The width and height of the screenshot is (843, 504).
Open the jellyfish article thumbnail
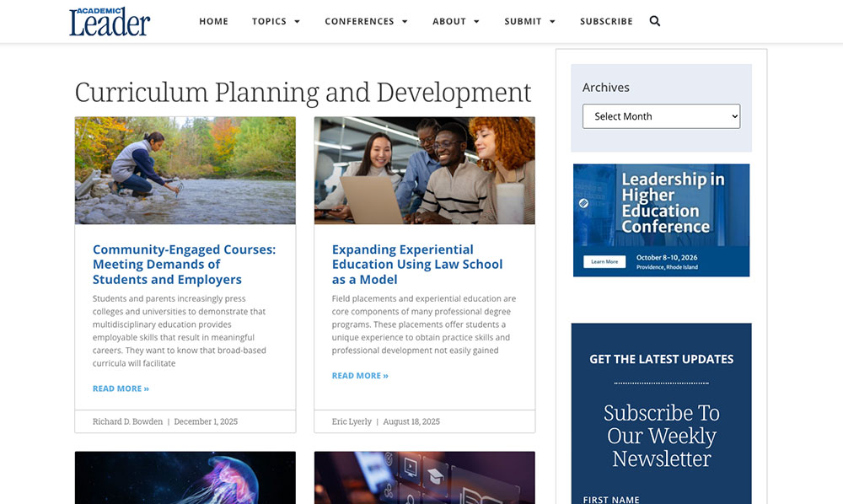(185, 478)
